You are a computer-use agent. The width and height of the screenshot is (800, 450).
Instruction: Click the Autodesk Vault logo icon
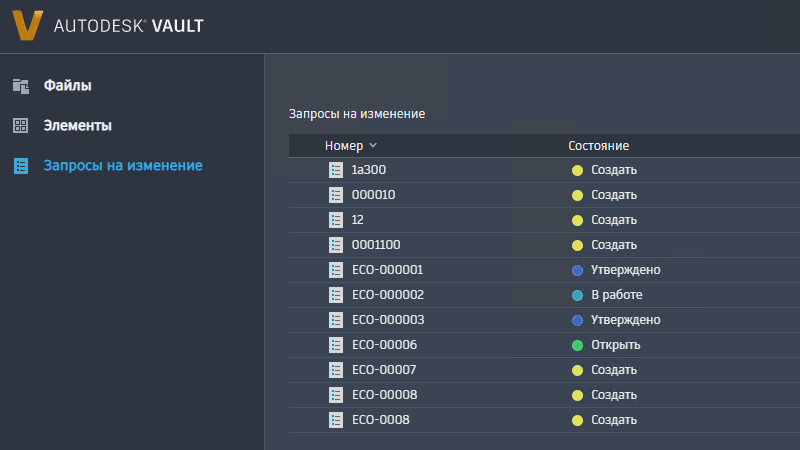pos(28,25)
